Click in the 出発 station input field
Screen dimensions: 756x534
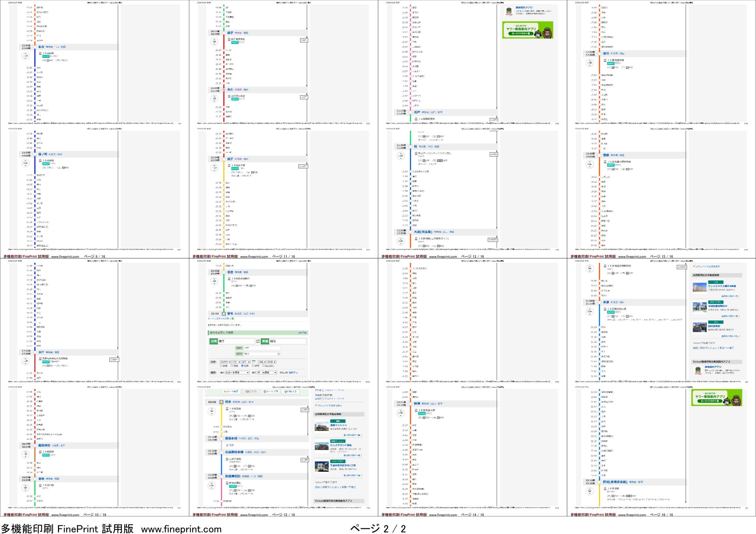click(236, 341)
